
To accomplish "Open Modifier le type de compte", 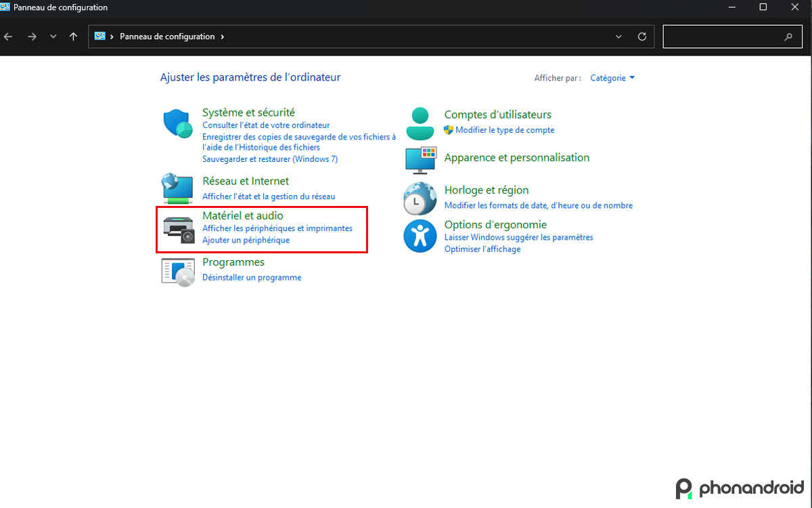I will (505, 129).
